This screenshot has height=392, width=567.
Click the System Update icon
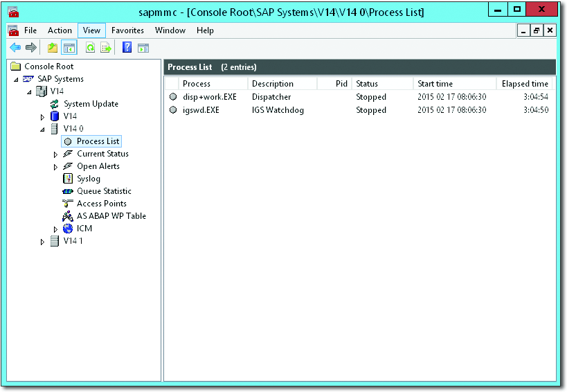[x=54, y=104]
